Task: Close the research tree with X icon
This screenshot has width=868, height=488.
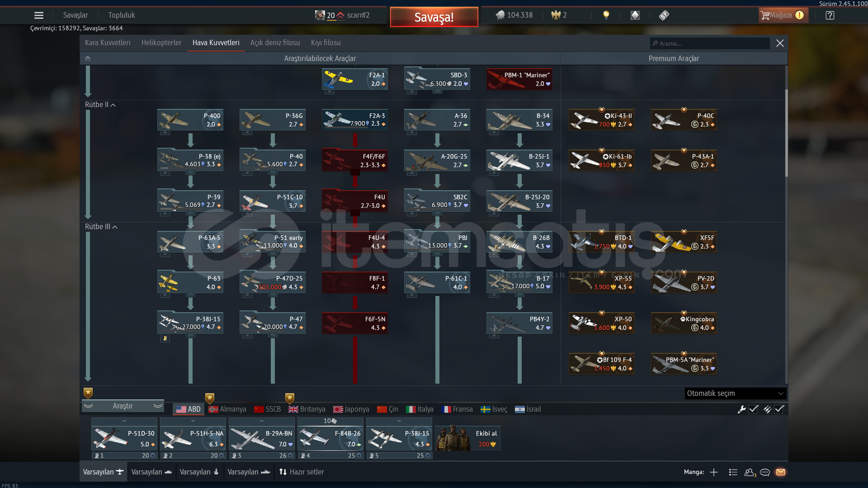Action: click(x=780, y=43)
